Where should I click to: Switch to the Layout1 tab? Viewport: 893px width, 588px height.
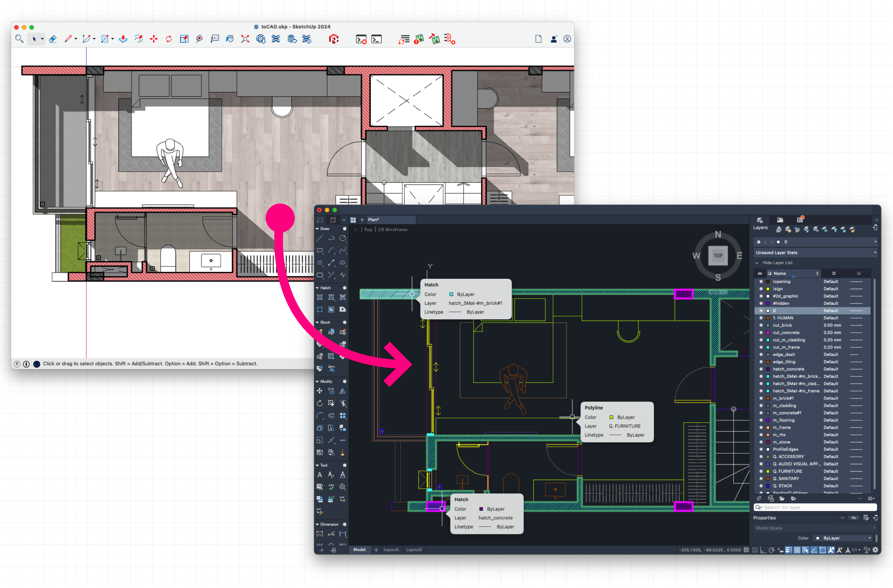[391, 550]
